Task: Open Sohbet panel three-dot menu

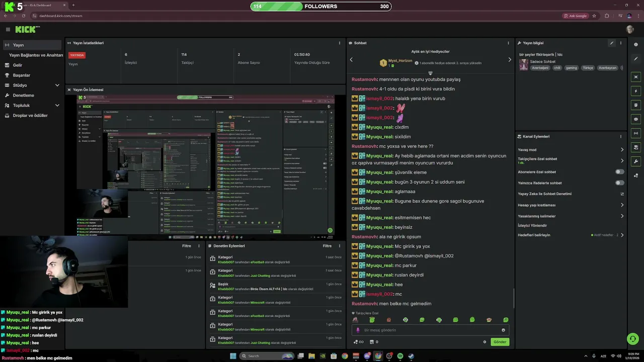Action: [508, 43]
